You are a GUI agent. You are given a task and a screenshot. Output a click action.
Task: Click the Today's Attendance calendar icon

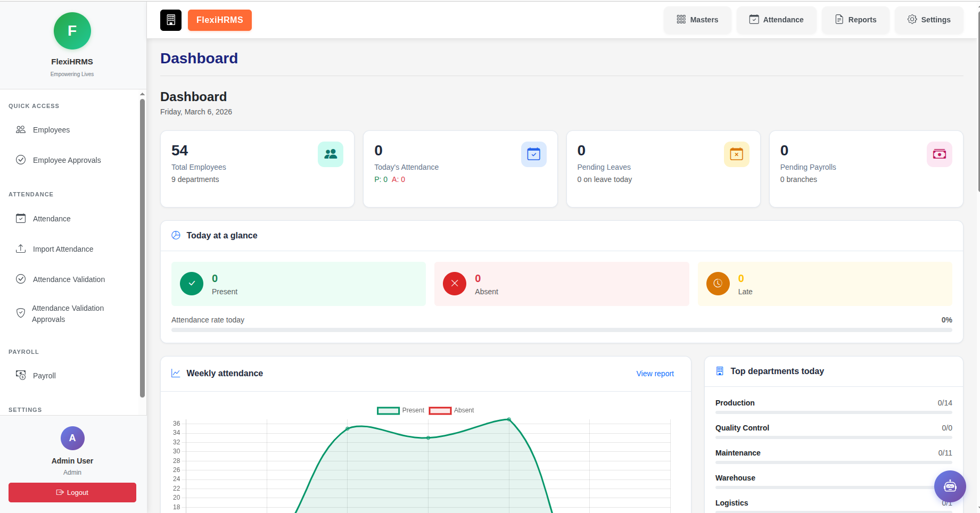(x=533, y=154)
